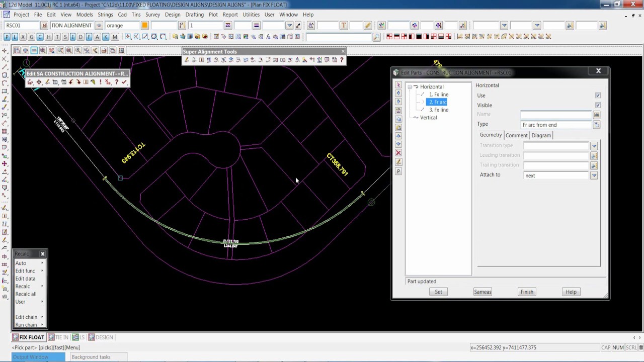Click the type choice icon beside Fr arc from end

point(596,125)
